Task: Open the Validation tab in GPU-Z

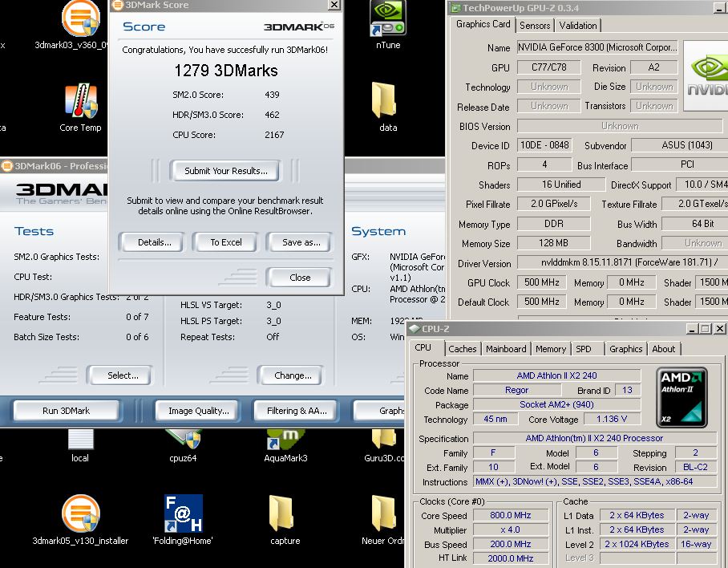Action: (x=578, y=26)
